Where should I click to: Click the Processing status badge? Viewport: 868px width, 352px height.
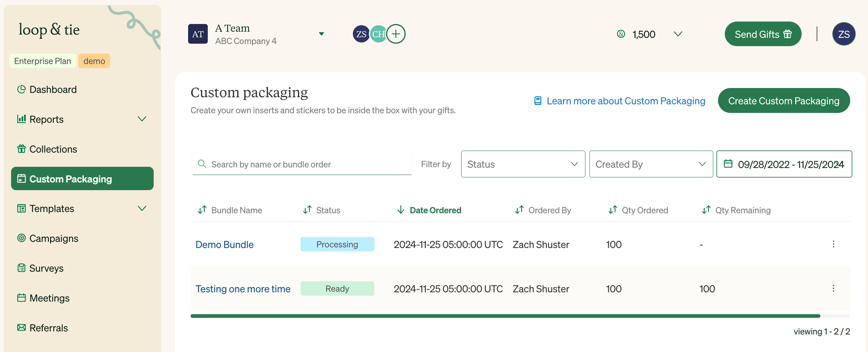[x=337, y=244]
